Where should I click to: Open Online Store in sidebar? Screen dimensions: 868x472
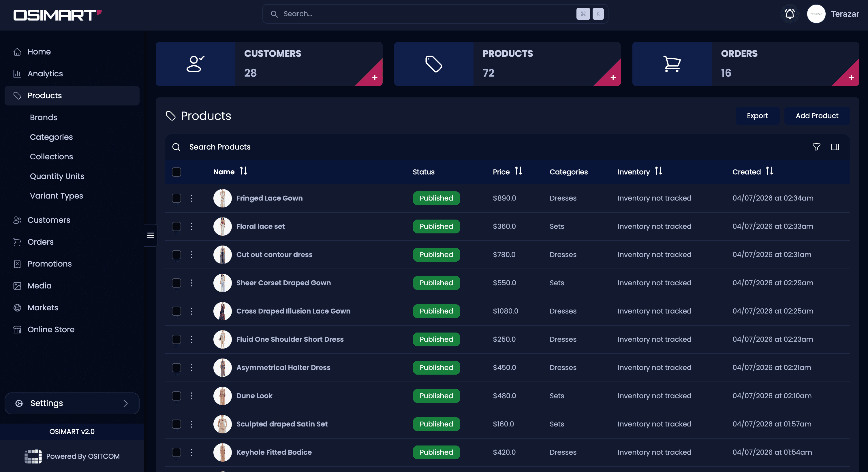click(72, 330)
